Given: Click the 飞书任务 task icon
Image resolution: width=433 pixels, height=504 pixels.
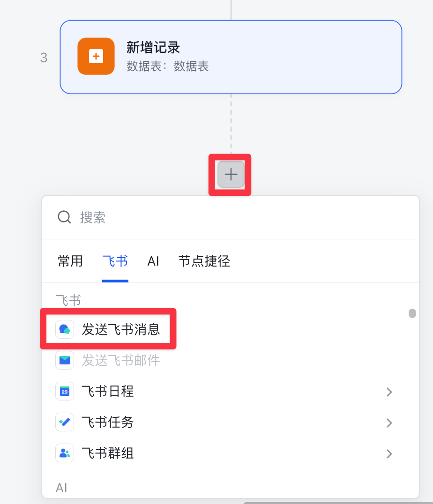Looking at the screenshot, I should 65,422.
